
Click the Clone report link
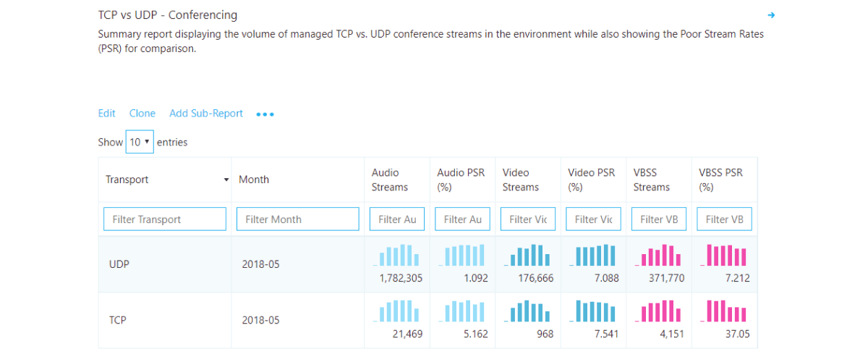click(142, 114)
